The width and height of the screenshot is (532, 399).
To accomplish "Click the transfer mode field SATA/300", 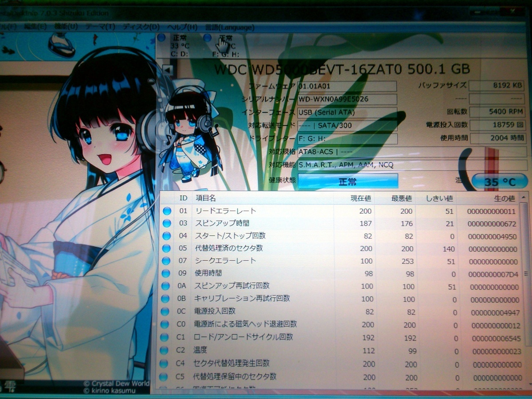I will coord(347,125).
